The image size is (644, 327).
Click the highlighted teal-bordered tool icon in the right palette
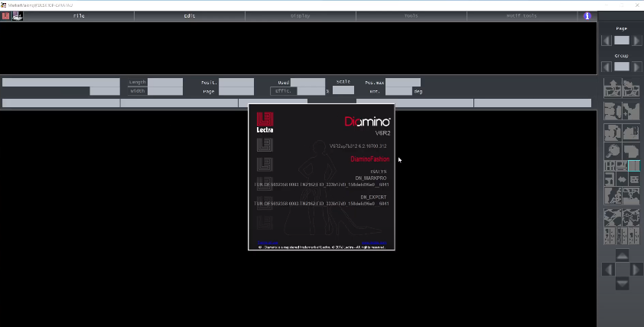634,165
